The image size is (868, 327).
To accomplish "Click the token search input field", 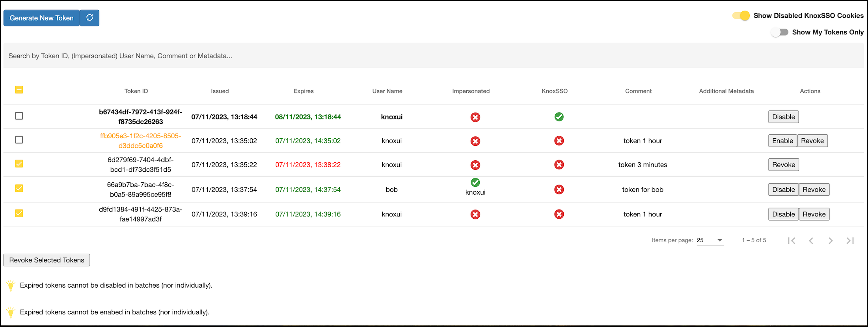I will (434, 56).
